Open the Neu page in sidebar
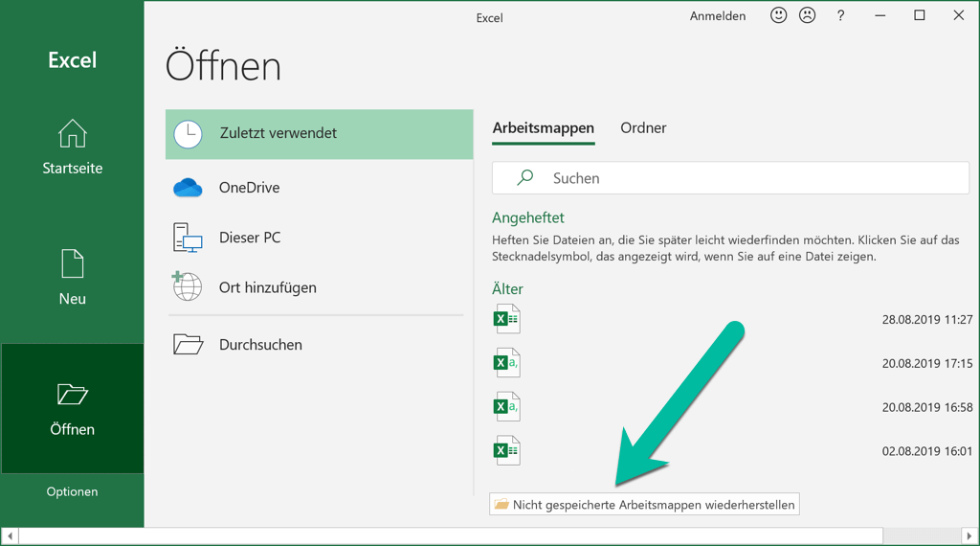The image size is (980, 546). [72, 278]
